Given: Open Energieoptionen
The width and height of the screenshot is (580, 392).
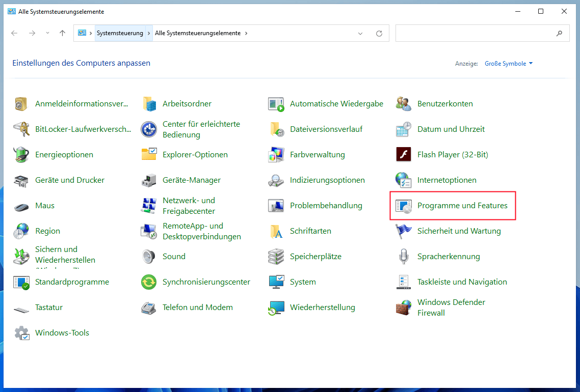Looking at the screenshot, I should [63, 154].
